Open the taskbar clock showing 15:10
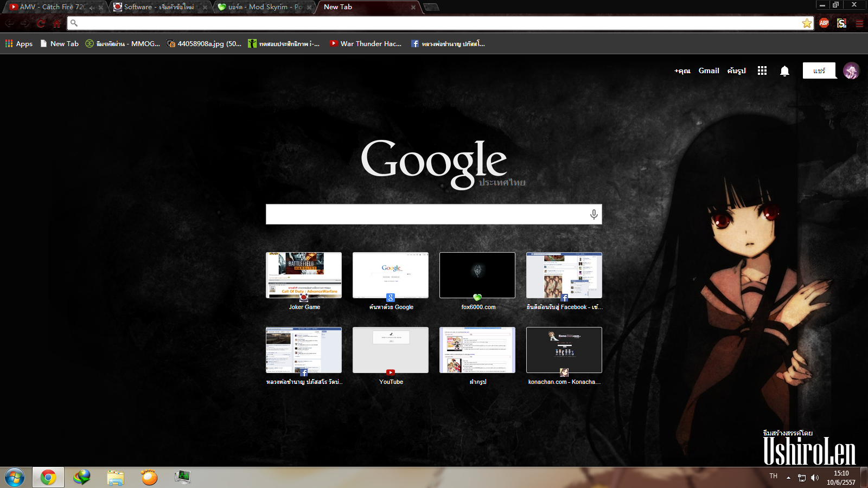The image size is (868, 488). click(x=841, y=478)
